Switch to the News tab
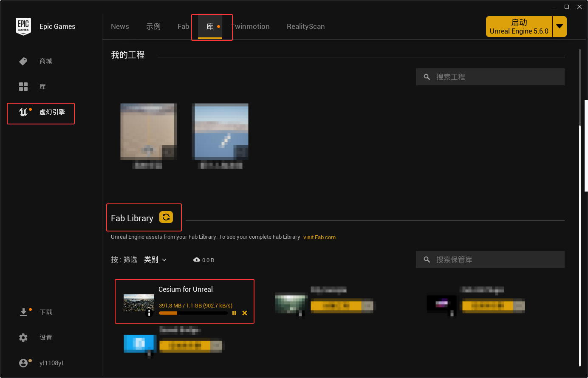The image size is (588, 378). click(x=120, y=26)
